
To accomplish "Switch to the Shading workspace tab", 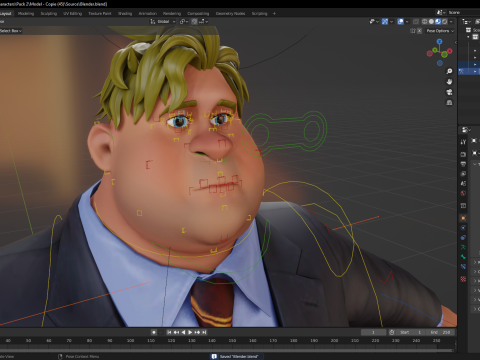I will click(x=125, y=13).
